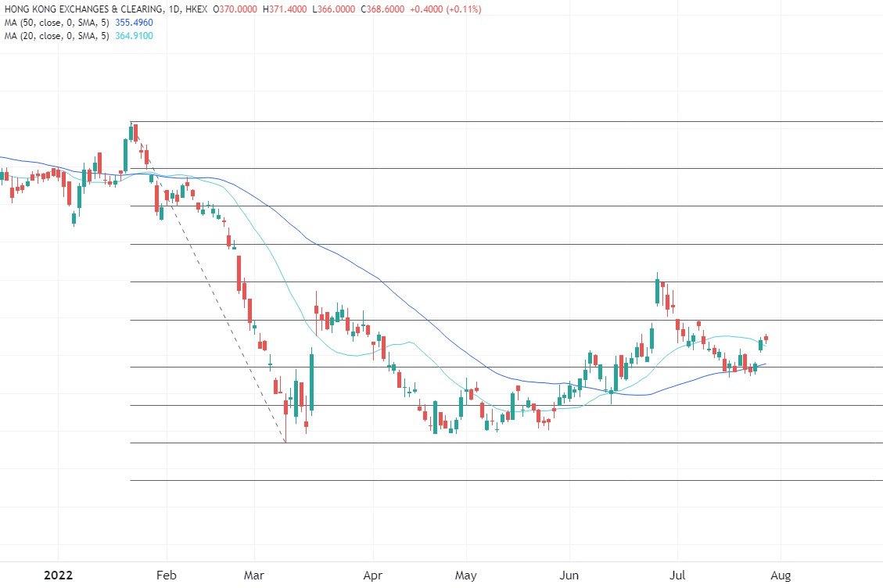Click the 2022 label on time axis
Viewport: 883px width, 588px height.
pyautogui.click(x=58, y=575)
